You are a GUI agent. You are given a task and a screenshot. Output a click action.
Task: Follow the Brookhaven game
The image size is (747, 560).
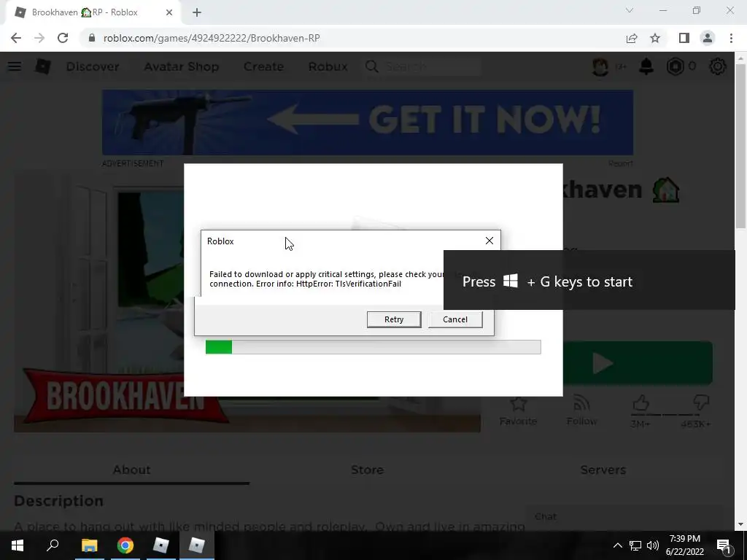(581, 411)
